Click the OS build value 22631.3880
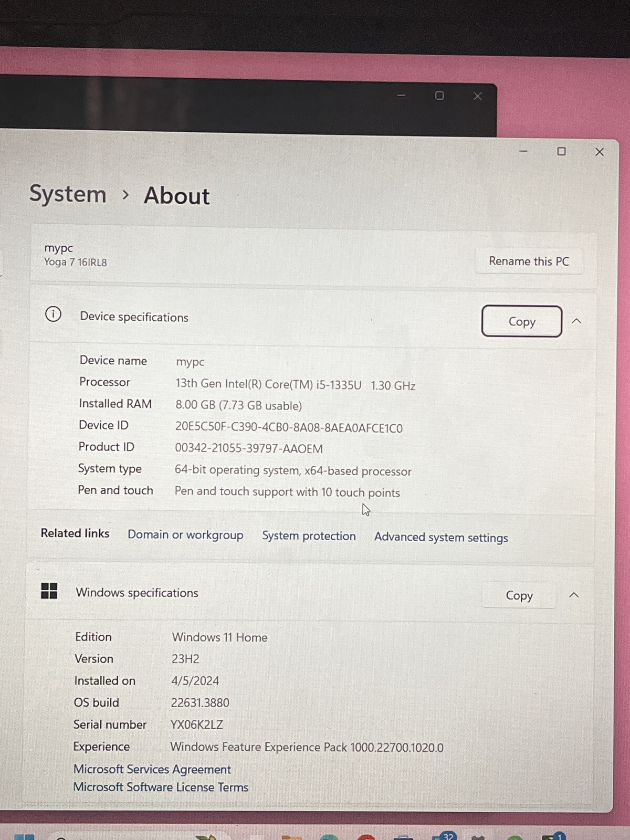This screenshot has height=840, width=630. pos(200,702)
